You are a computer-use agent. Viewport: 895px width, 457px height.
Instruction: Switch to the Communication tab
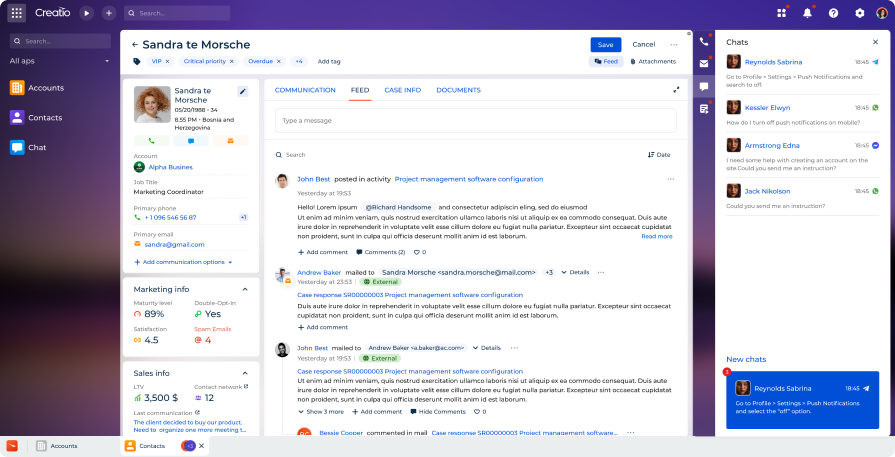click(x=305, y=90)
